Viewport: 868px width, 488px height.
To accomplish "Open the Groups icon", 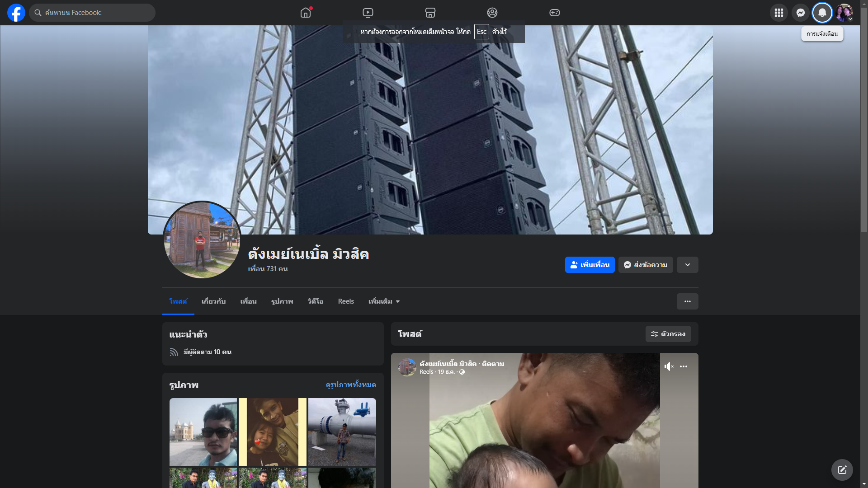I will (x=492, y=13).
